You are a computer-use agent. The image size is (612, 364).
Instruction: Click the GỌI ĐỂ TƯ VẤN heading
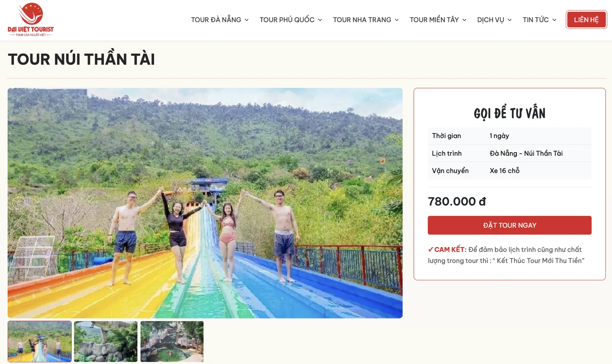pyautogui.click(x=509, y=113)
